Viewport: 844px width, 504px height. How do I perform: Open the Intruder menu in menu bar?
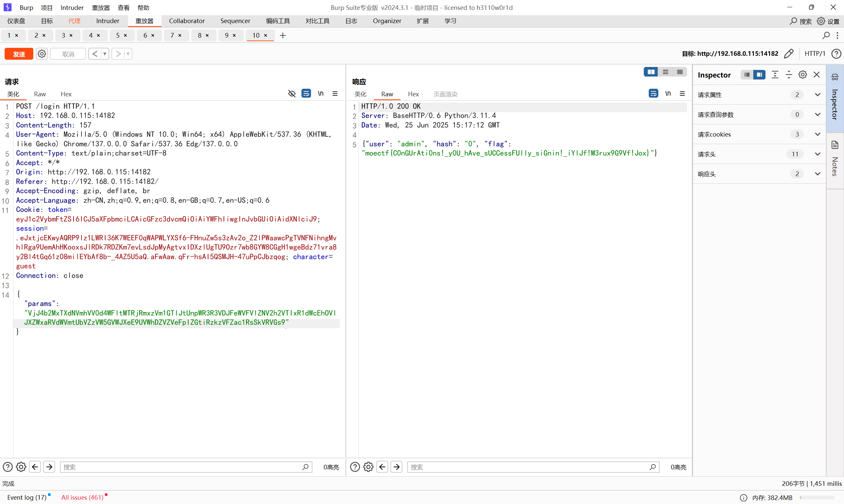(72, 8)
